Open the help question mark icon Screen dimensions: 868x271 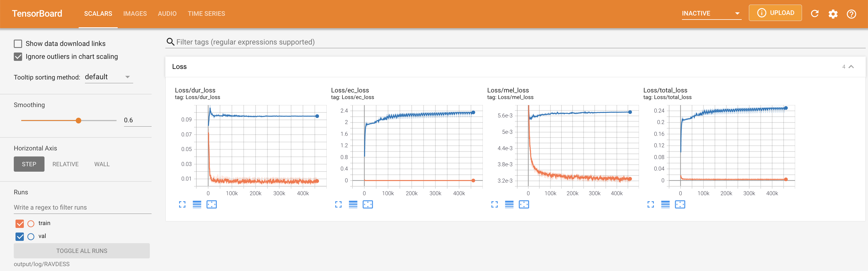pos(851,14)
